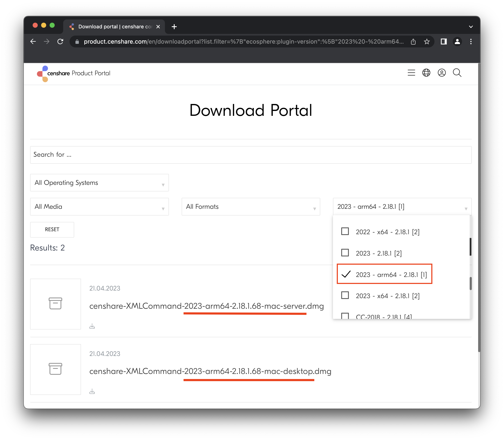Expand the All Formats dropdown
Screen dimensions: 504x440
[251, 207]
